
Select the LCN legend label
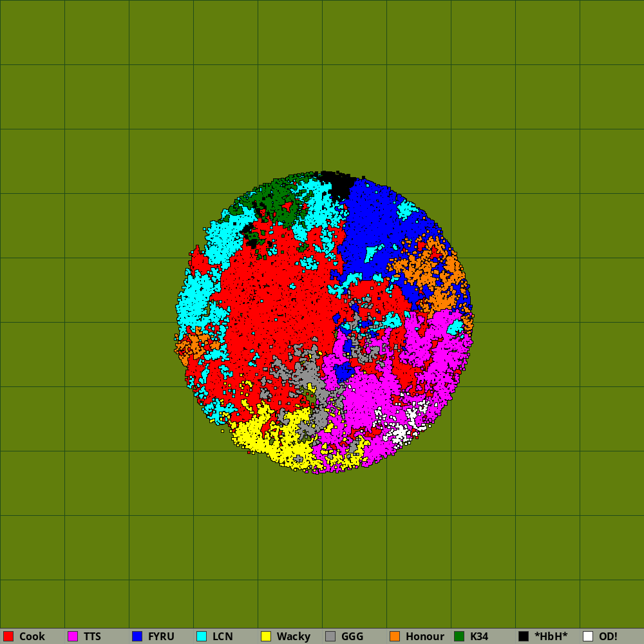tap(223, 636)
